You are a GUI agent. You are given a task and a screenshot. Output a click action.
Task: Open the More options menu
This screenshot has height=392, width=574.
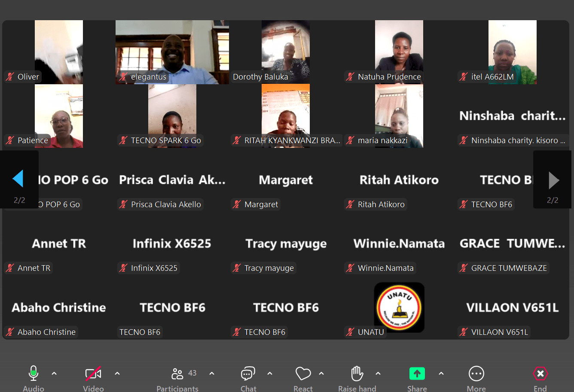(x=476, y=374)
